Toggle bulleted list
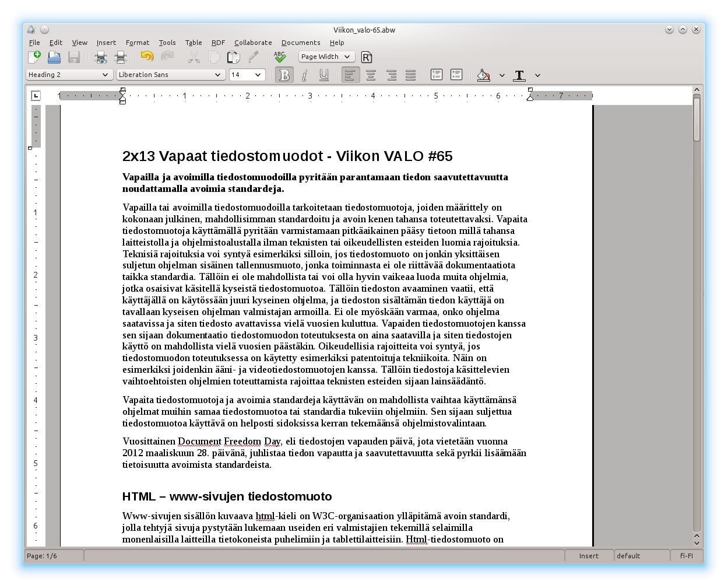The height and width of the screenshot is (588, 728). pos(456,75)
